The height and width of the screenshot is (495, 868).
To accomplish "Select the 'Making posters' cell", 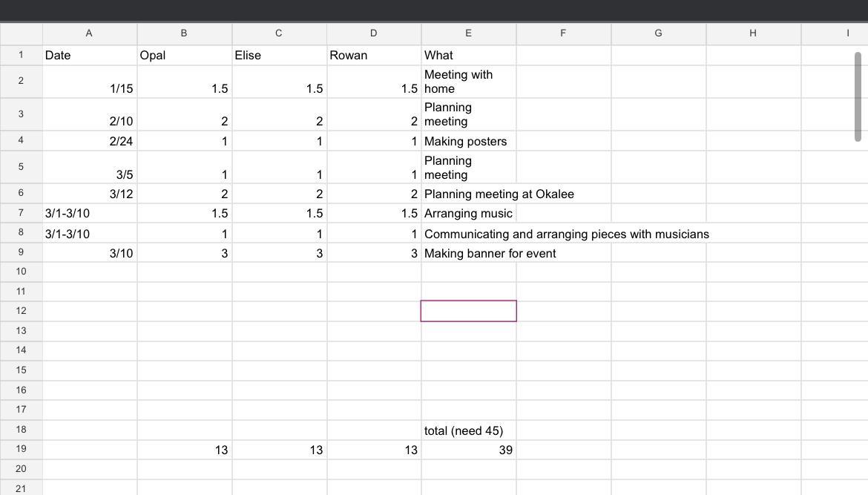I will (x=468, y=141).
